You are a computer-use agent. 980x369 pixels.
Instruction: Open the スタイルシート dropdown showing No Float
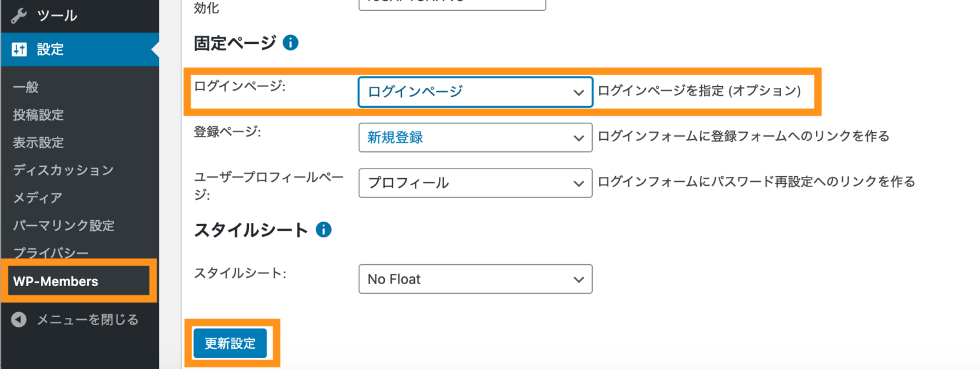475,279
